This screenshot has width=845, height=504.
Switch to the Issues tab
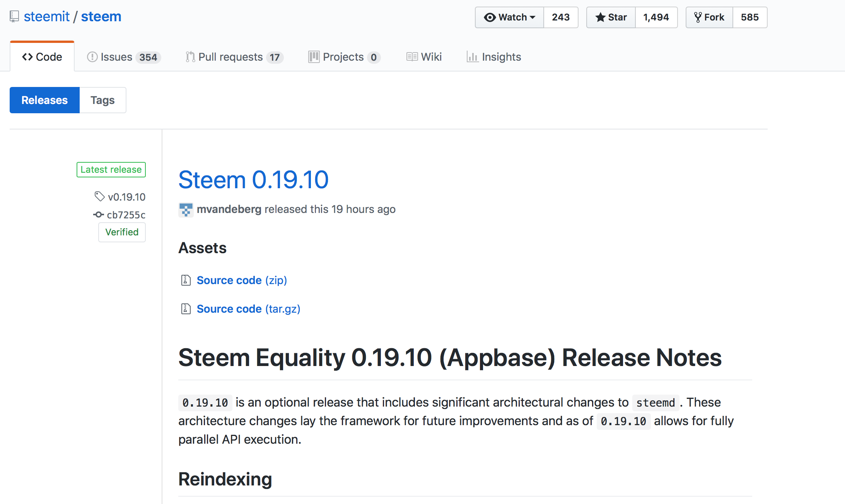click(x=123, y=57)
